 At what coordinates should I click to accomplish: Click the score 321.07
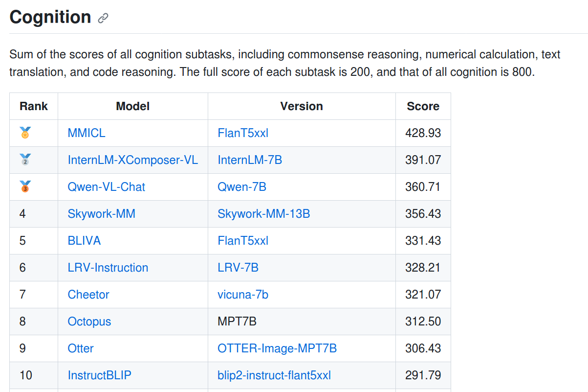[x=423, y=295]
